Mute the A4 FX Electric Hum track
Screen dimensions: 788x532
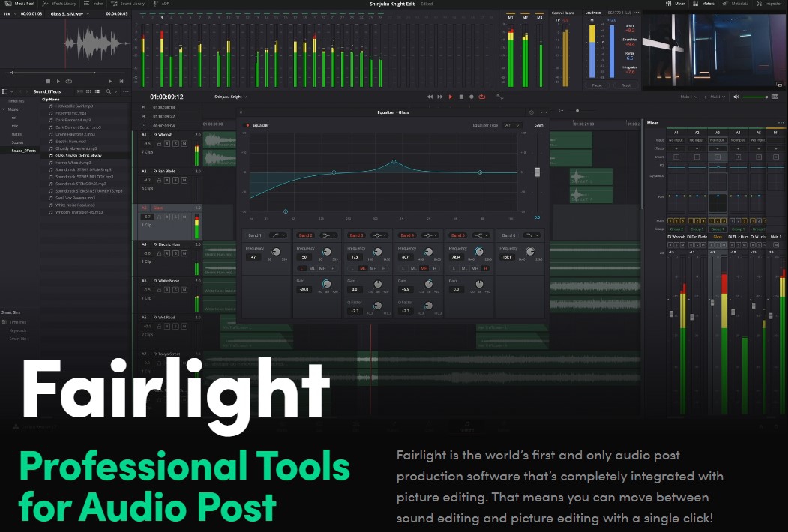pos(184,253)
